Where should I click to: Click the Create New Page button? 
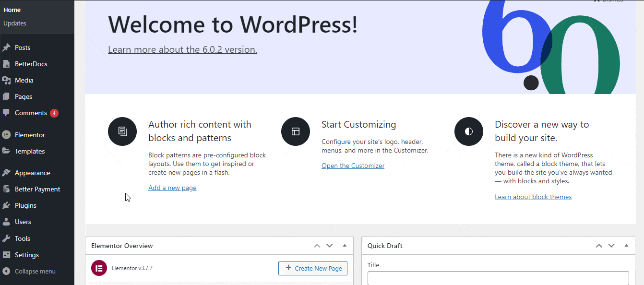313,268
